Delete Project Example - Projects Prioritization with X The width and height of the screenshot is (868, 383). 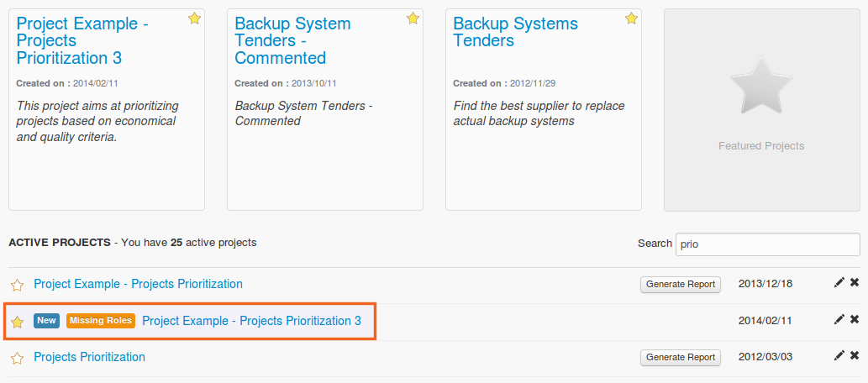[855, 283]
